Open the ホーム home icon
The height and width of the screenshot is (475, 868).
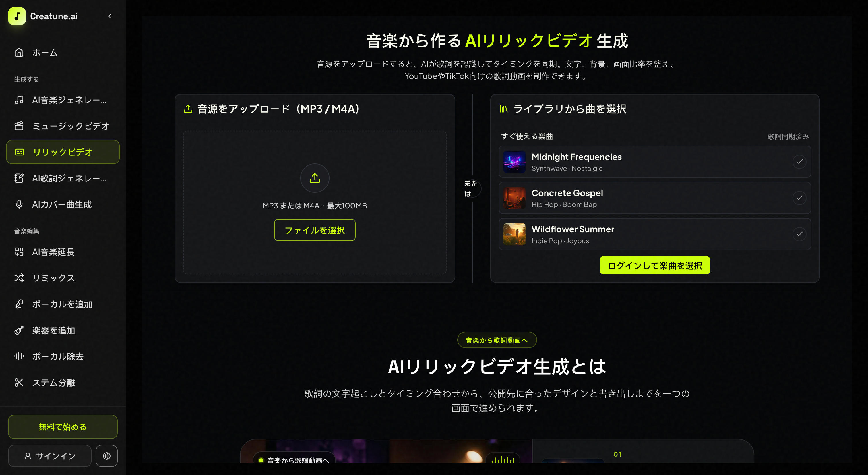(x=19, y=52)
